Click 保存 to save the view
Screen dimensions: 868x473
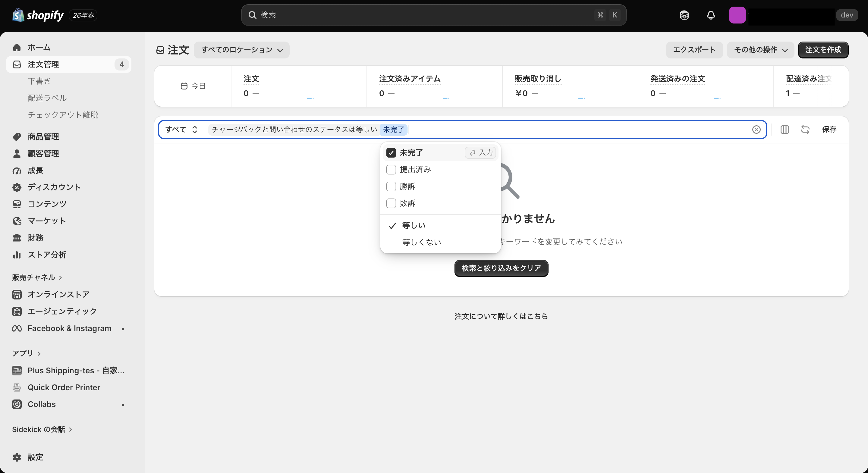point(829,129)
